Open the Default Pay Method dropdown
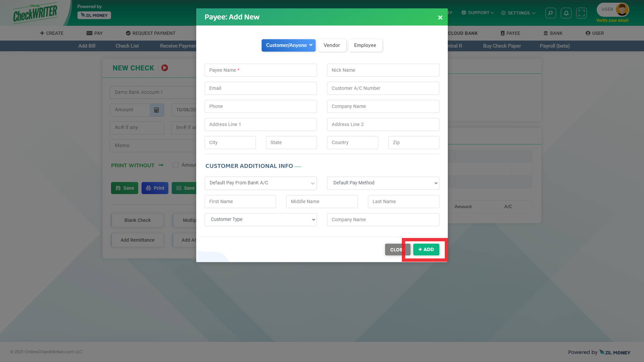The width and height of the screenshot is (644, 362). pos(383,183)
